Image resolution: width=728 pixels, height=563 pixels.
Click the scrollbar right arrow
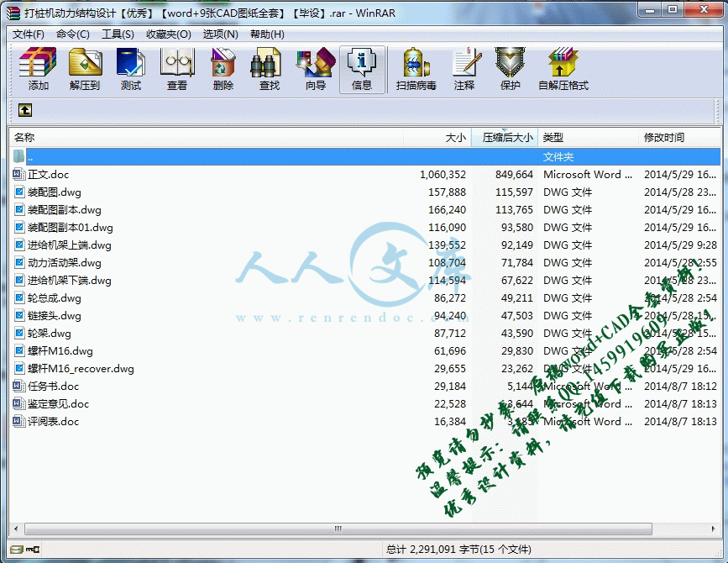(x=714, y=529)
